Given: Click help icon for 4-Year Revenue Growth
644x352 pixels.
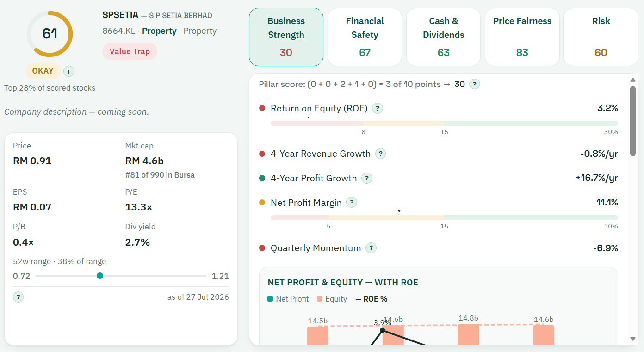Looking at the screenshot, I should (x=380, y=154).
